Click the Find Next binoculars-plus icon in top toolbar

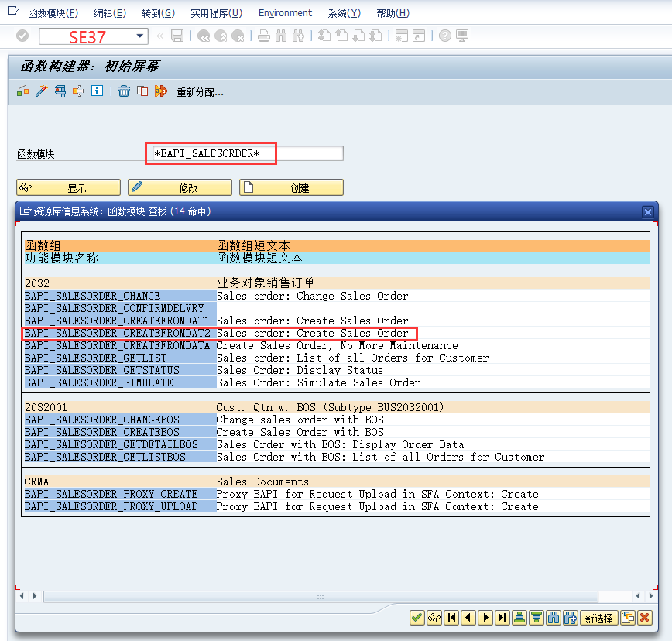[298, 36]
